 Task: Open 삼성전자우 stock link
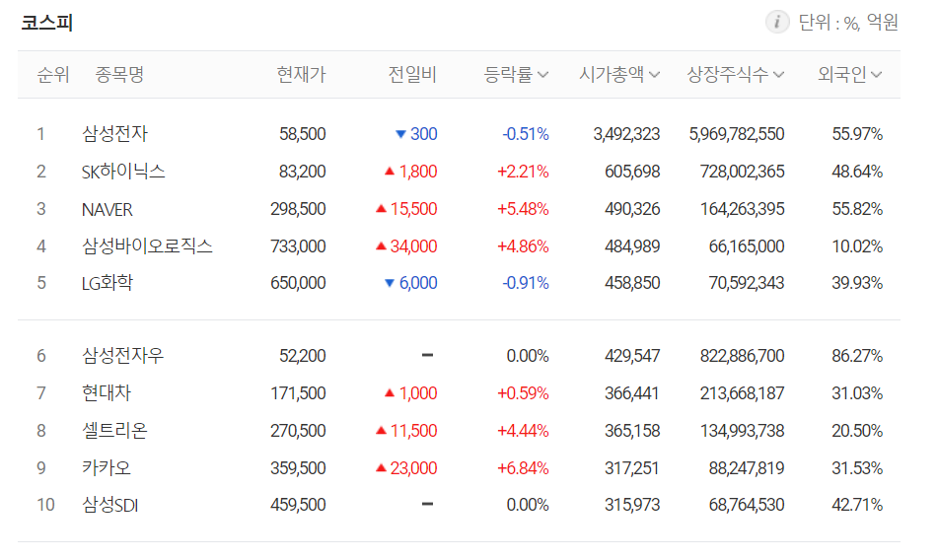[122, 356]
